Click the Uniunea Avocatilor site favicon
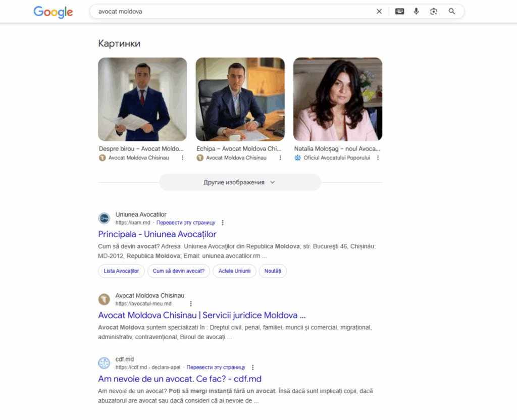This screenshot has width=517, height=420. [104, 219]
